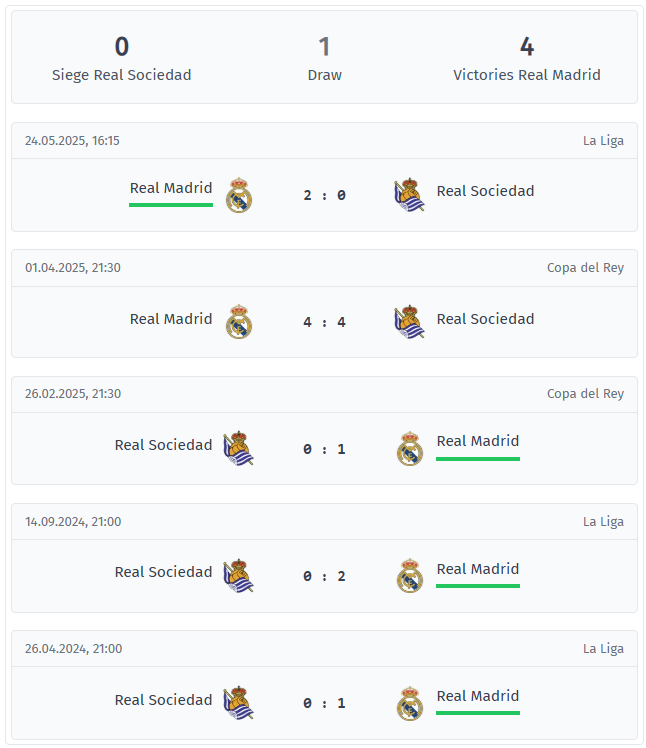Open the 2 : 0 score result

pyautogui.click(x=324, y=195)
